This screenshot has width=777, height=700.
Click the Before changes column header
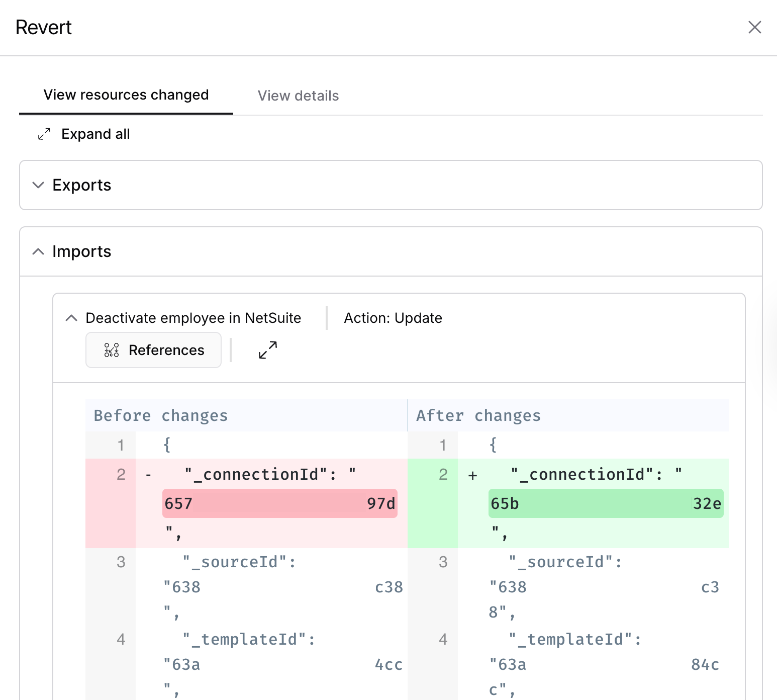pyautogui.click(x=161, y=415)
